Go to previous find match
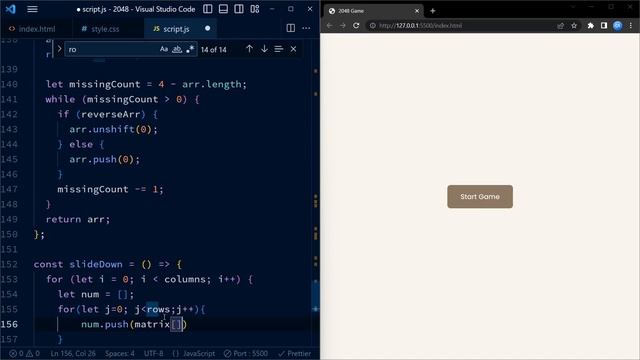This screenshot has width=640, height=360. (249, 49)
